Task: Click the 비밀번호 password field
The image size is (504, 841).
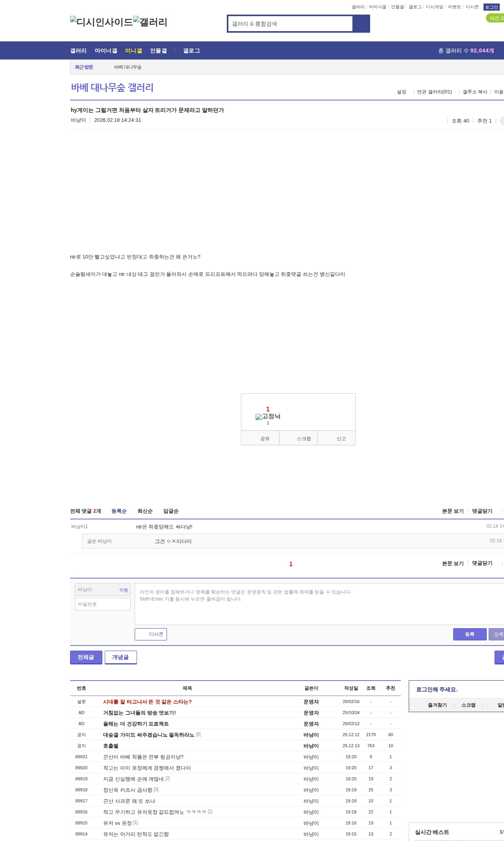Action: 103,604
